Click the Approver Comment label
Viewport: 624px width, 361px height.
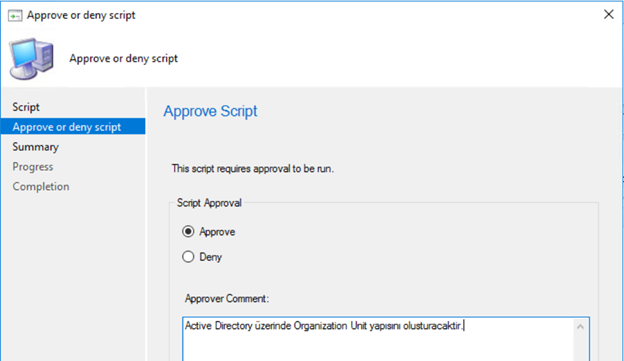(227, 299)
